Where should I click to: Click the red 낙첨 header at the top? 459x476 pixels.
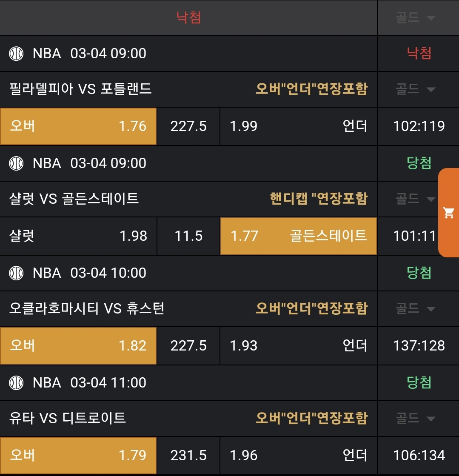(x=188, y=17)
